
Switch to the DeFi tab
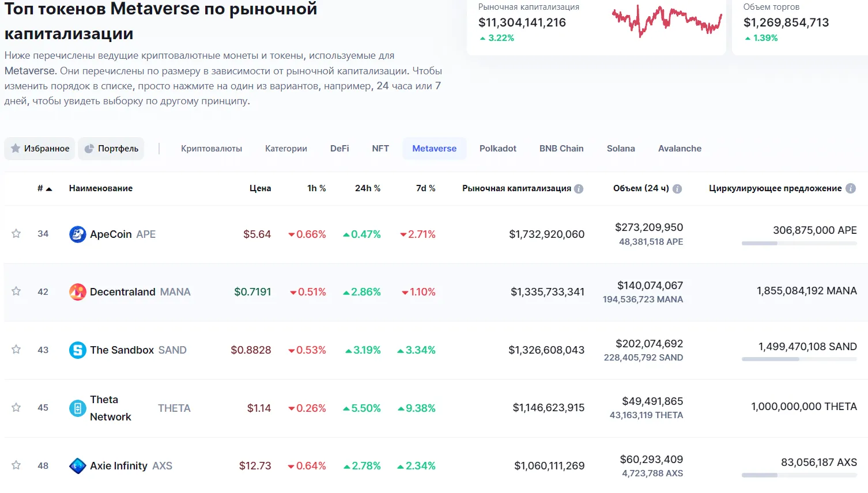[339, 149]
